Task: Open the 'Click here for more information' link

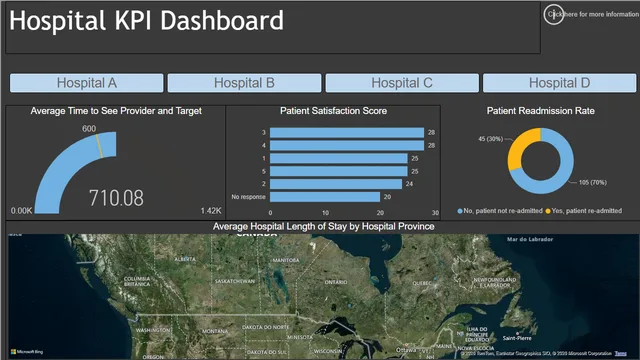Action: 593,14
